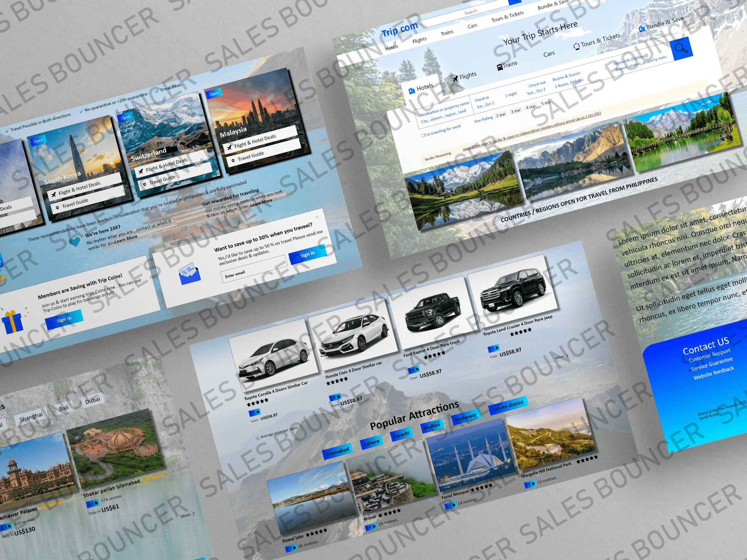Open Hotels in top navigation menu
The height and width of the screenshot is (560, 747).
click(x=391, y=47)
